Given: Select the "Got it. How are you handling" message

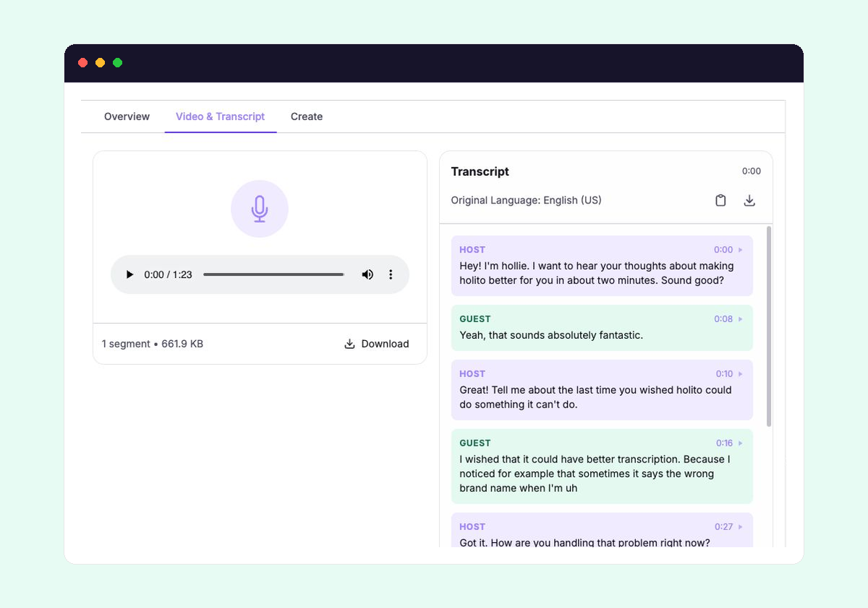Looking at the screenshot, I should pos(602,531).
